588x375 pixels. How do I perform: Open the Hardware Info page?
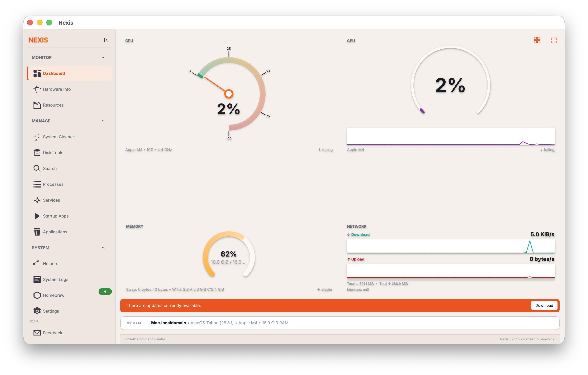pyautogui.click(x=57, y=89)
